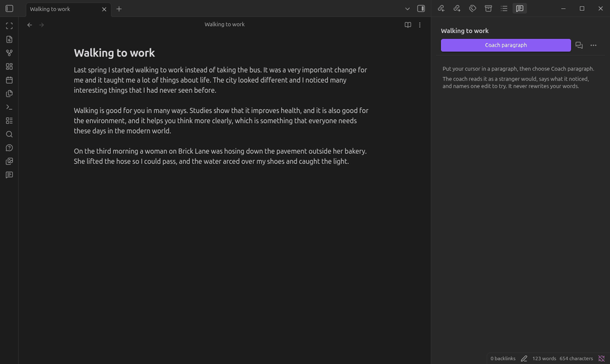
Task: Open the tags panel tab
Action: click(x=473, y=8)
